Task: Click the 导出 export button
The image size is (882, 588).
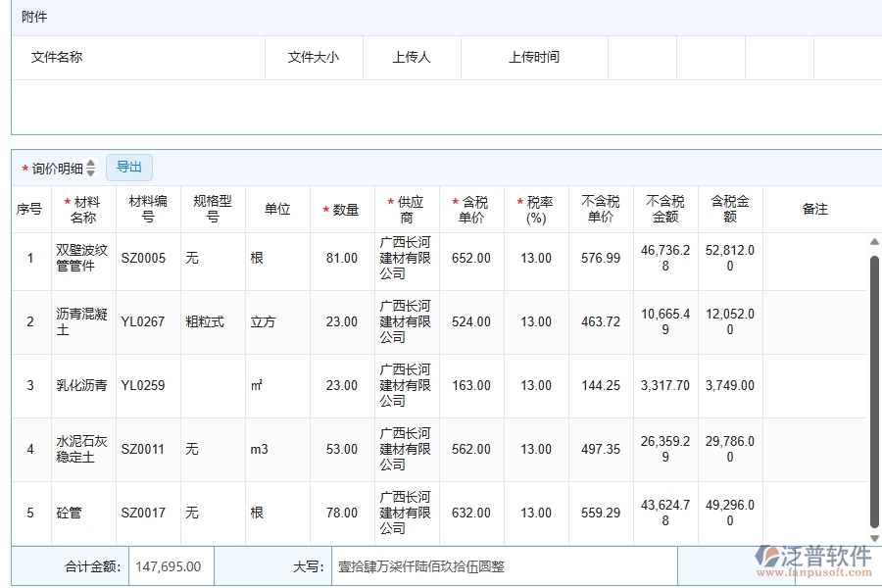Action: pyautogui.click(x=128, y=167)
